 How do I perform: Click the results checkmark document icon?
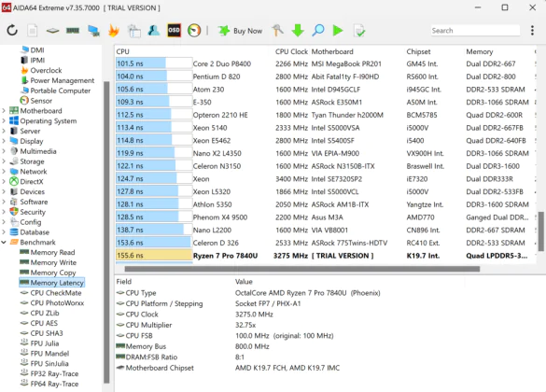click(x=359, y=31)
